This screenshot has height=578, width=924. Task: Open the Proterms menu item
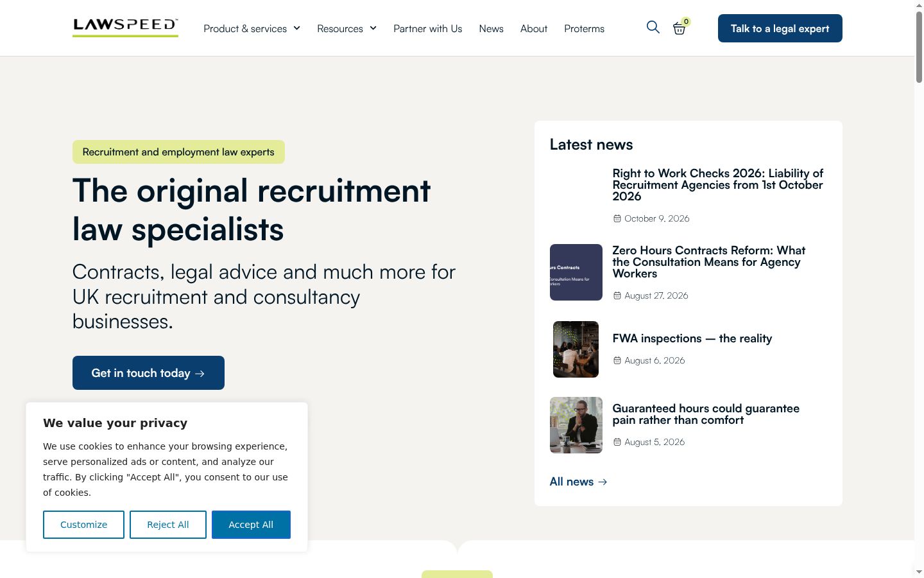584,28
